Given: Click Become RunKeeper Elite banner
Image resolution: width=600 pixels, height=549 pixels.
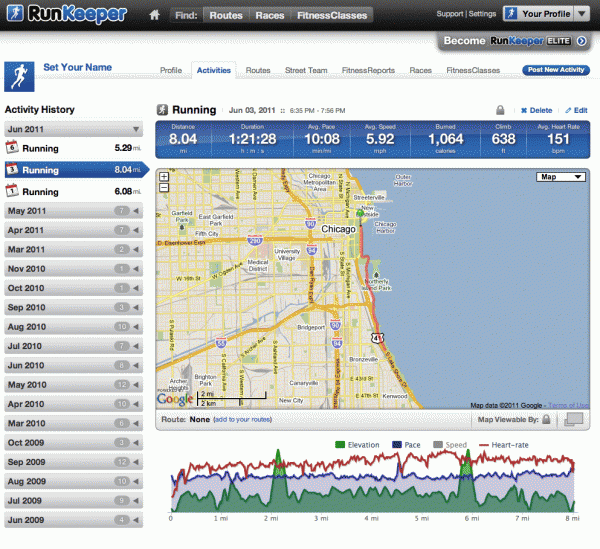Looking at the screenshot, I should click(515, 41).
